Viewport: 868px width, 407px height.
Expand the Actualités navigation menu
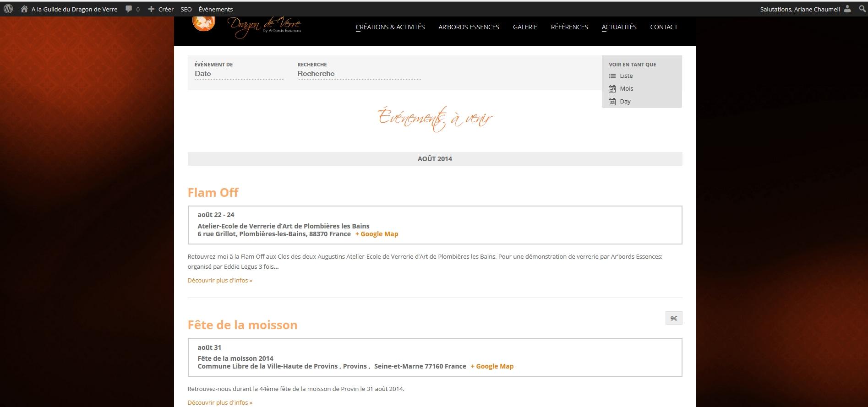[619, 27]
